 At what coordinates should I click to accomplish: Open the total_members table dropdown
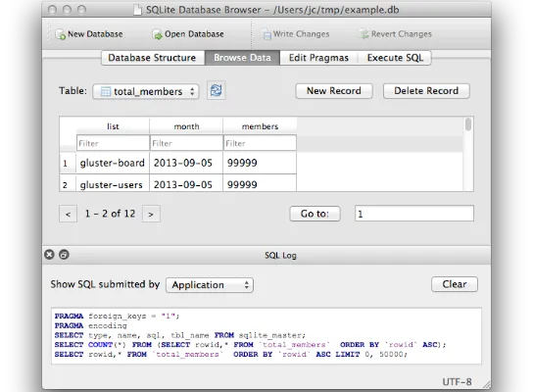146,91
